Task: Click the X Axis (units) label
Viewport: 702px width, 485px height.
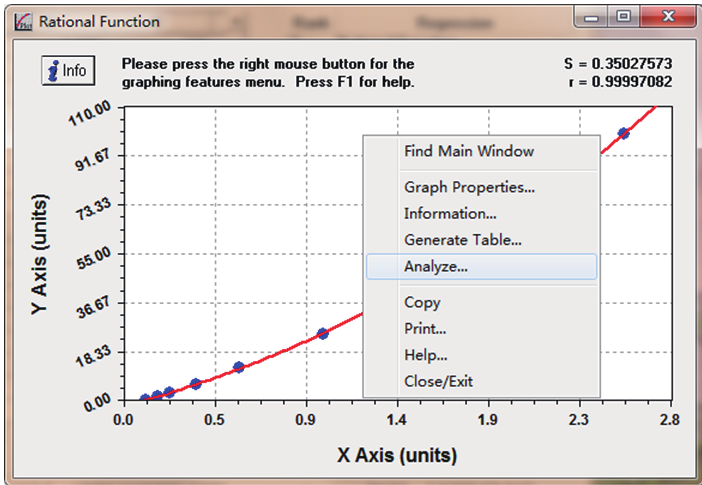Action: tap(396, 455)
